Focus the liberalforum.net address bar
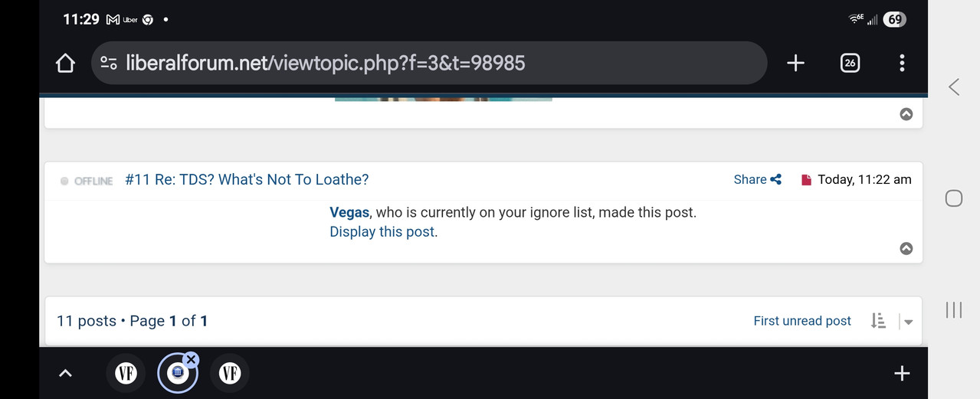 (429, 63)
